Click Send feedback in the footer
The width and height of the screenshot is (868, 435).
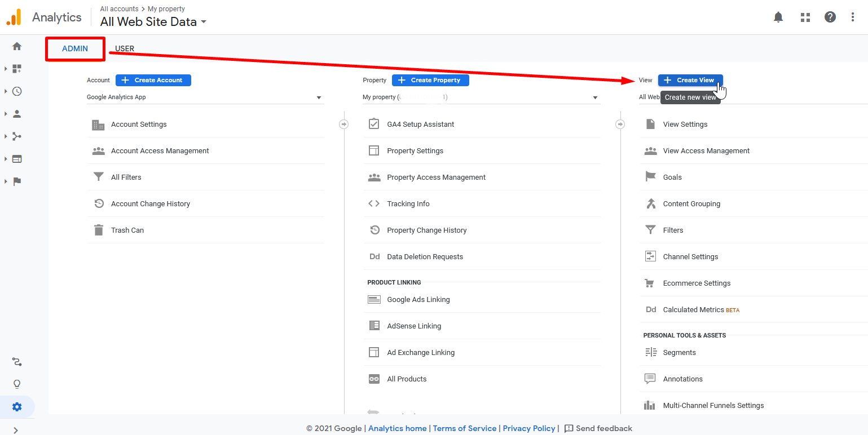pos(598,428)
